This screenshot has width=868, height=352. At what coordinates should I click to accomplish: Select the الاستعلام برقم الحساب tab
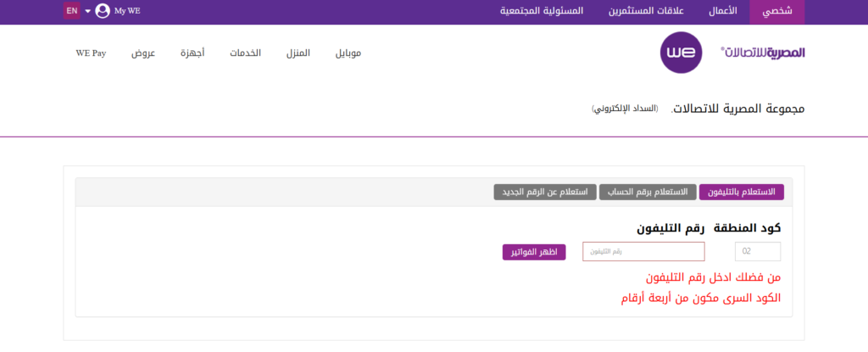point(647,193)
